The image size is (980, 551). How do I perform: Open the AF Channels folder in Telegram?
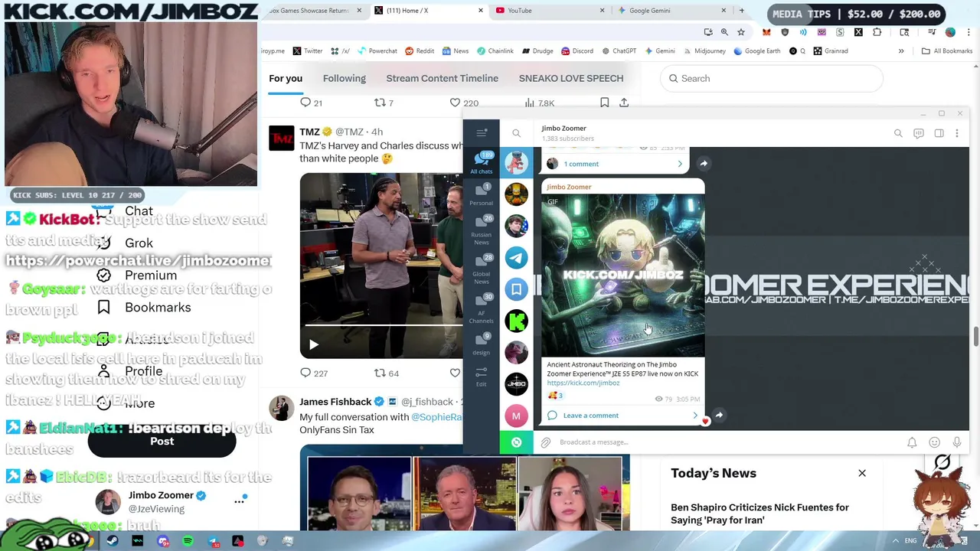482,308
